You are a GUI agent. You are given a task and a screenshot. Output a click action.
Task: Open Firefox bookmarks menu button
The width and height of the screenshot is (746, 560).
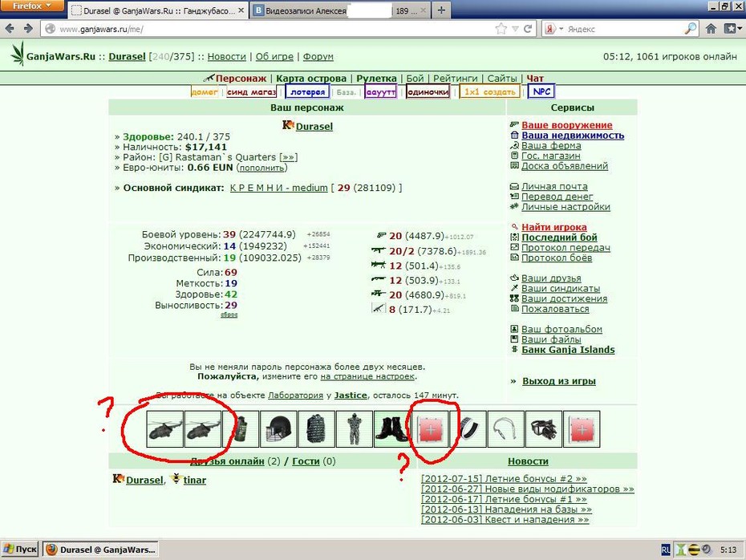(732, 29)
